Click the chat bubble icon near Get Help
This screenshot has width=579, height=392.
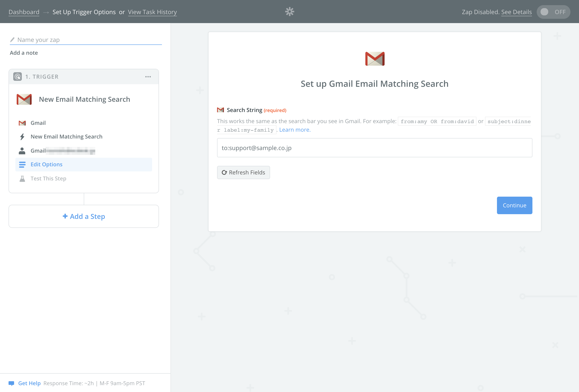coord(11,383)
